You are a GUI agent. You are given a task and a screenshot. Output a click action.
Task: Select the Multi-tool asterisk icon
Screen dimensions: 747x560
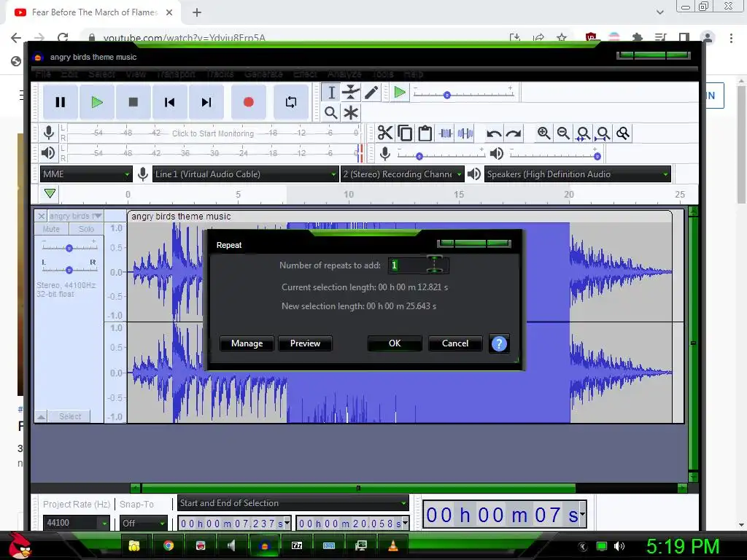point(351,113)
